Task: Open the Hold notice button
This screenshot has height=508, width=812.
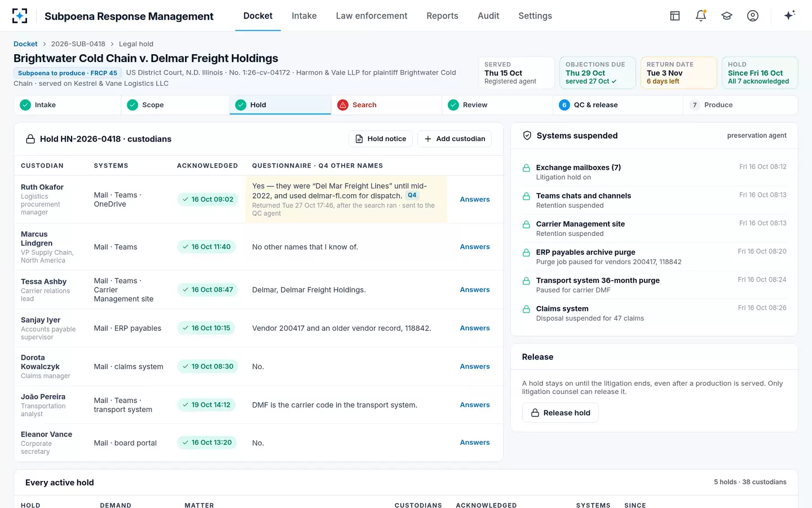Action: (x=381, y=139)
